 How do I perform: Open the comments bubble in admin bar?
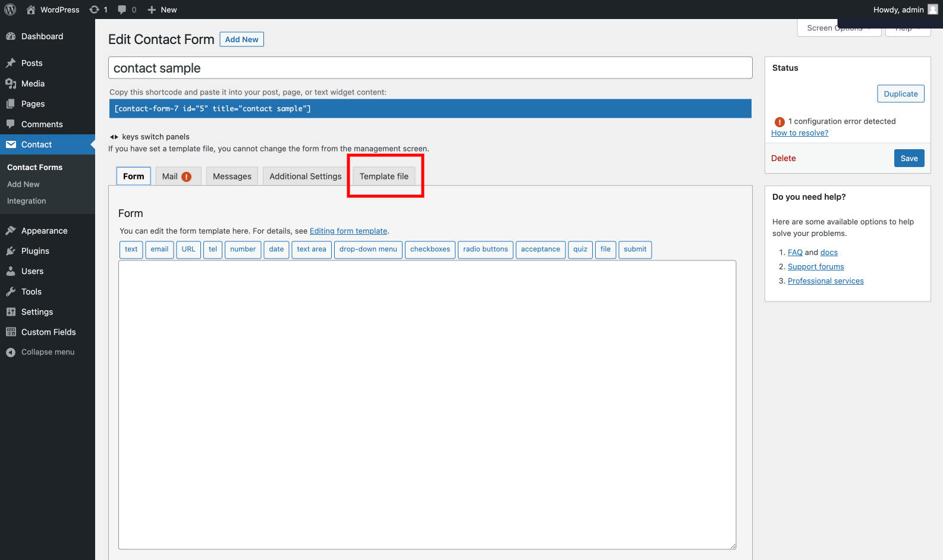coord(122,10)
